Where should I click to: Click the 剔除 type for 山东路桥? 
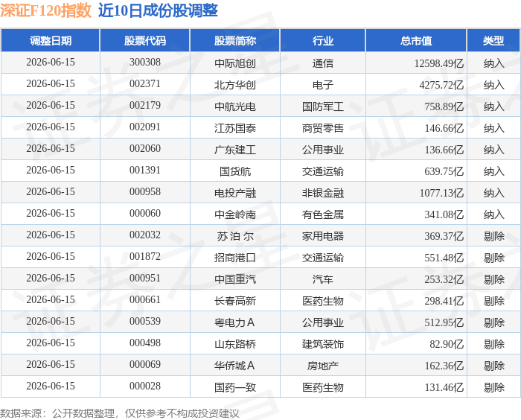pyautogui.click(x=493, y=344)
